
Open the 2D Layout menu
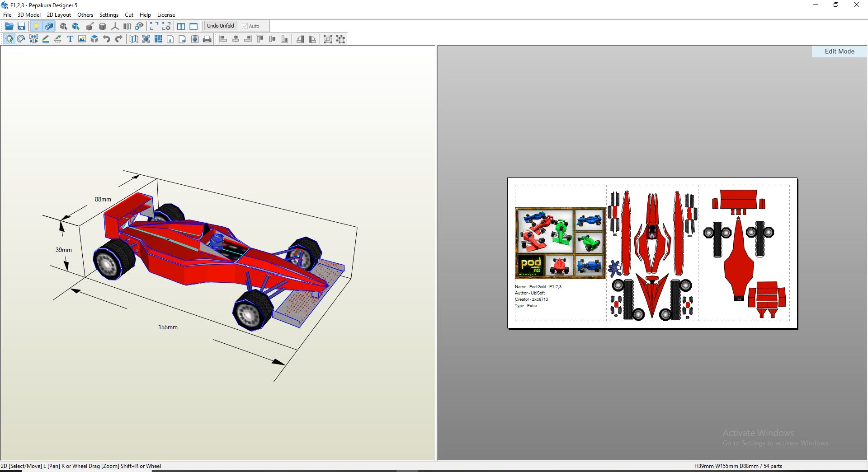click(59, 15)
